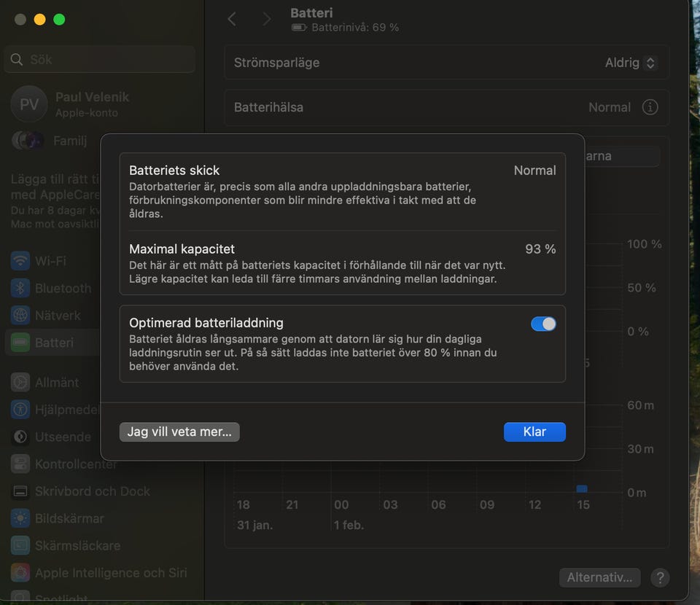Click the Jag vill veta mer button

pyautogui.click(x=179, y=432)
